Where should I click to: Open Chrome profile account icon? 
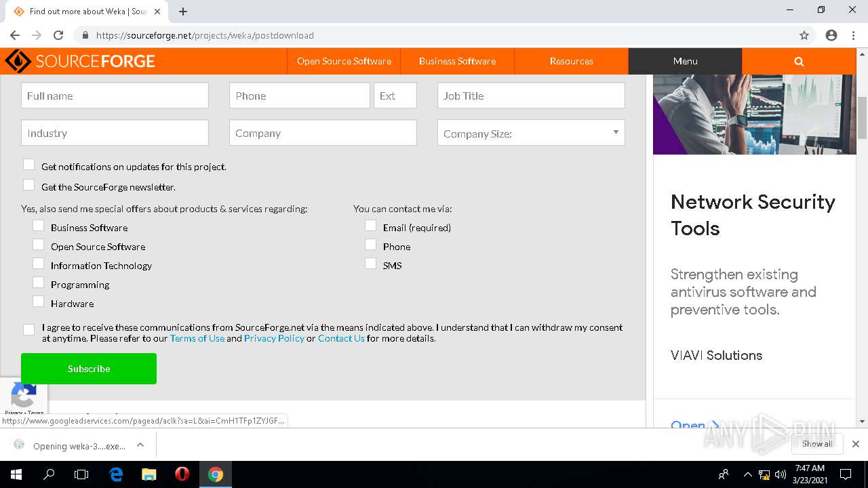pos(831,35)
